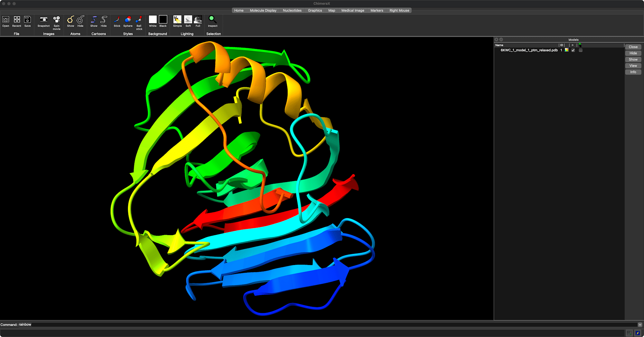Viewport: 644px width, 337px height.
Task: Click the Save session icon
Action: (x=27, y=20)
